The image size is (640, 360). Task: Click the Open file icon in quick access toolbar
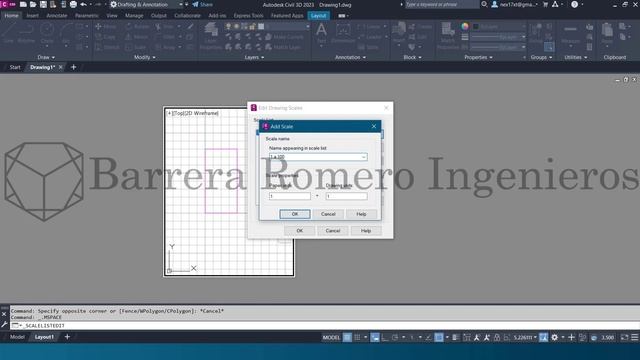pos(33,4)
